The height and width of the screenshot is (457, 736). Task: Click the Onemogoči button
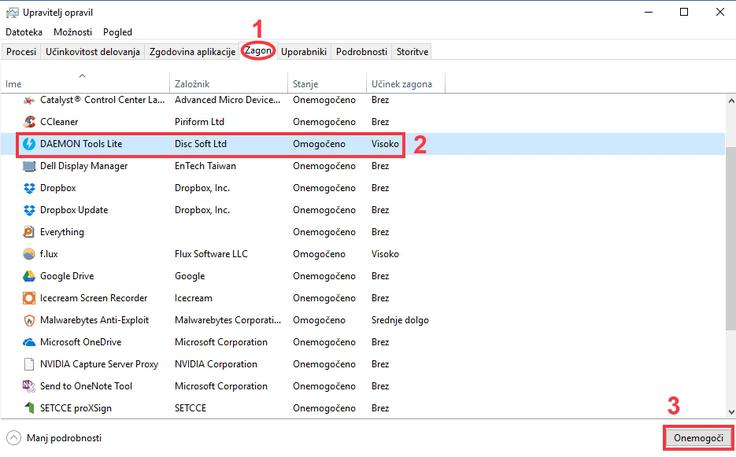pos(698,438)
